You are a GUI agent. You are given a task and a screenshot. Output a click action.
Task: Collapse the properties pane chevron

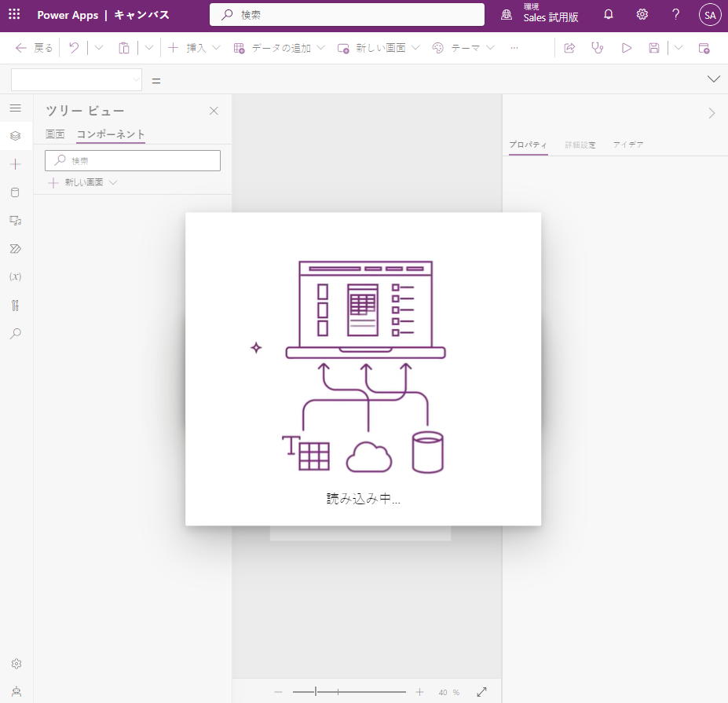pyautogui.click(x=712, y=113)
